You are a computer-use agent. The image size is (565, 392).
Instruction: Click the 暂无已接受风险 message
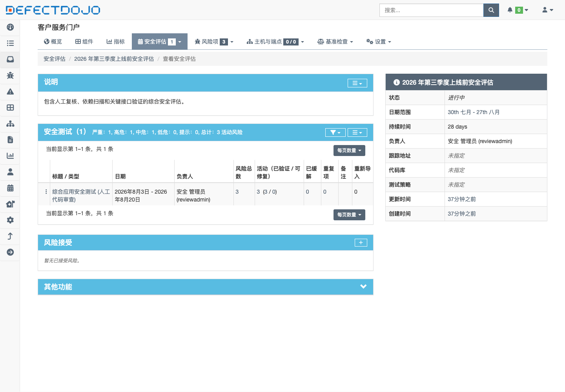pos(63,261)
